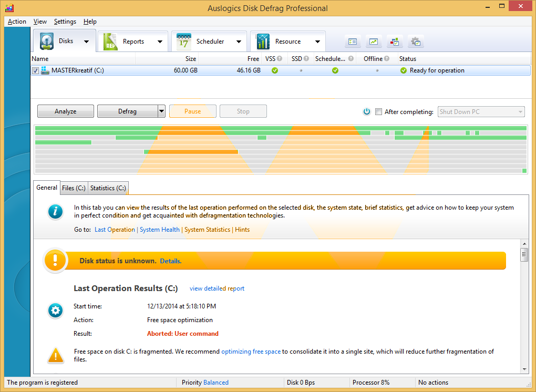
Task: Open the performance graph toolbar icon
Action: click(373, 42)
